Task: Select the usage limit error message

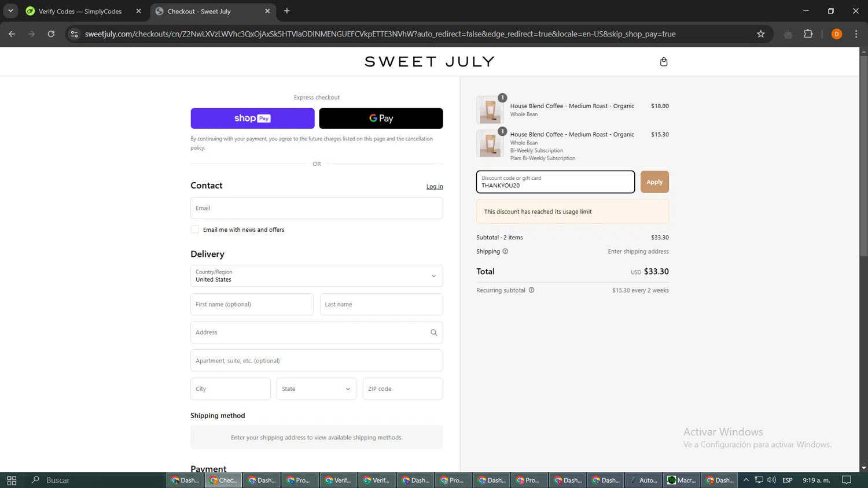Action: pyautogui.click(x=538, y=212)
